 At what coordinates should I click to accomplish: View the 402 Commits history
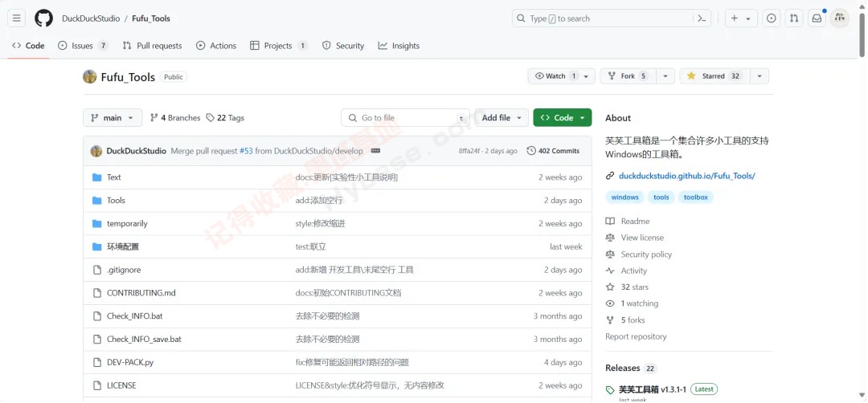click(553, 151)
